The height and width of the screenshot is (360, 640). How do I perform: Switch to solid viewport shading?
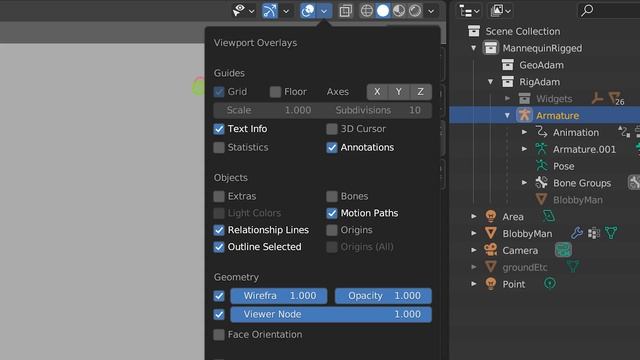(x=383, y=11)
